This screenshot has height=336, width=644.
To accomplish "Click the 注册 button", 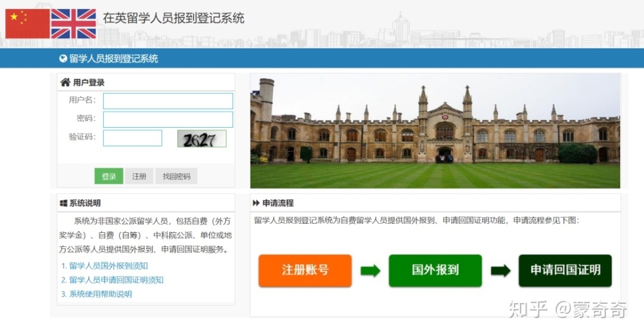I will click(x=139, y=177).
